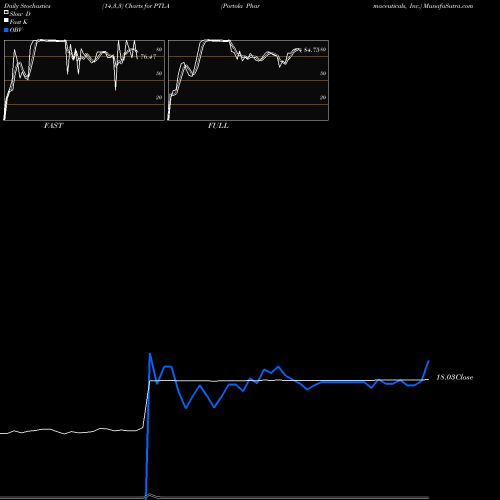500x500 pixels.
Task: Click the tall blue OBV spike peak
Action: coord(150,354)
